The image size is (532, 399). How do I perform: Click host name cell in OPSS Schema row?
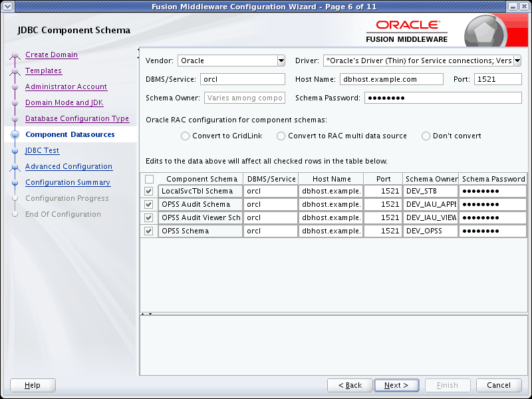[x=331, y=231]
